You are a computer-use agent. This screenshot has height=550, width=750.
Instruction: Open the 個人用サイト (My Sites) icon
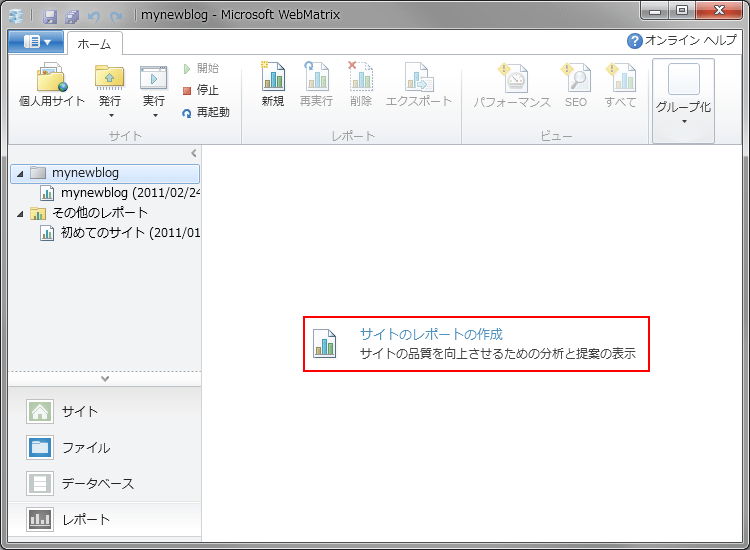pos(52,84)
